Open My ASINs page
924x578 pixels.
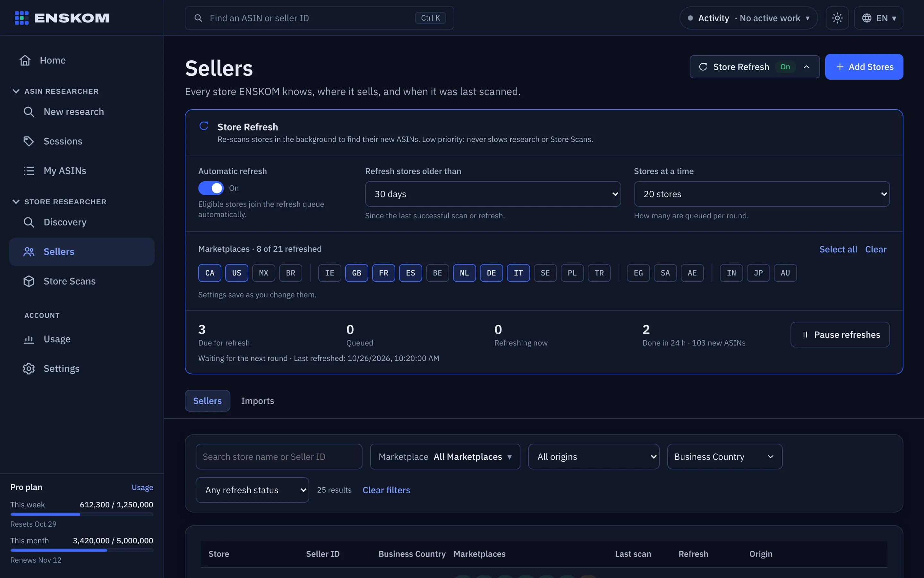[x=82, y=171]
